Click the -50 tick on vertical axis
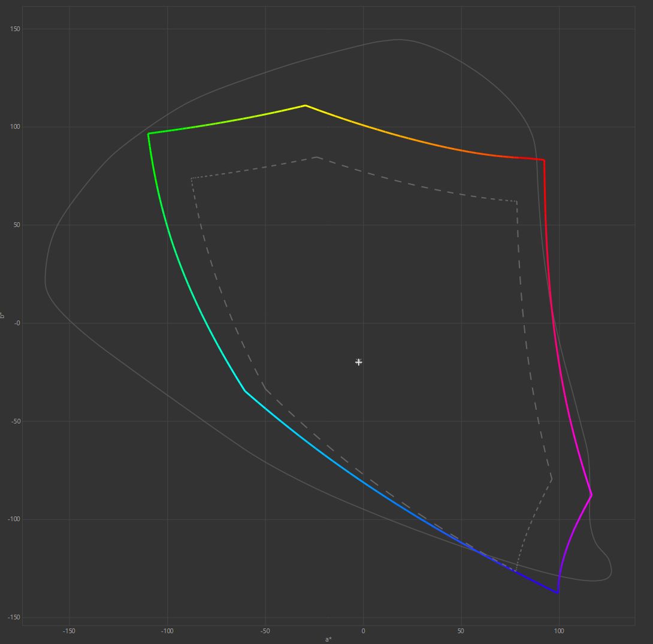Image resolution: width=653 pixels, height=644 pixels. click(14, 421)
